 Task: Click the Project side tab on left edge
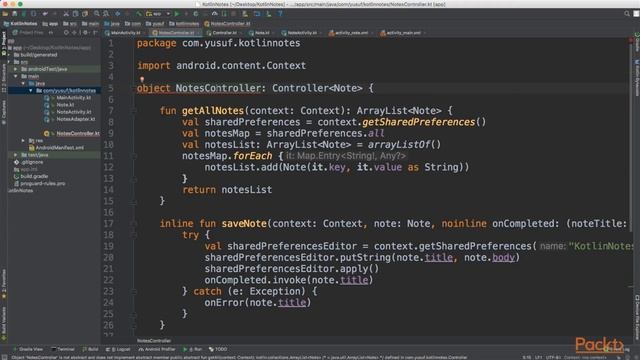click(x=4, y=44)
